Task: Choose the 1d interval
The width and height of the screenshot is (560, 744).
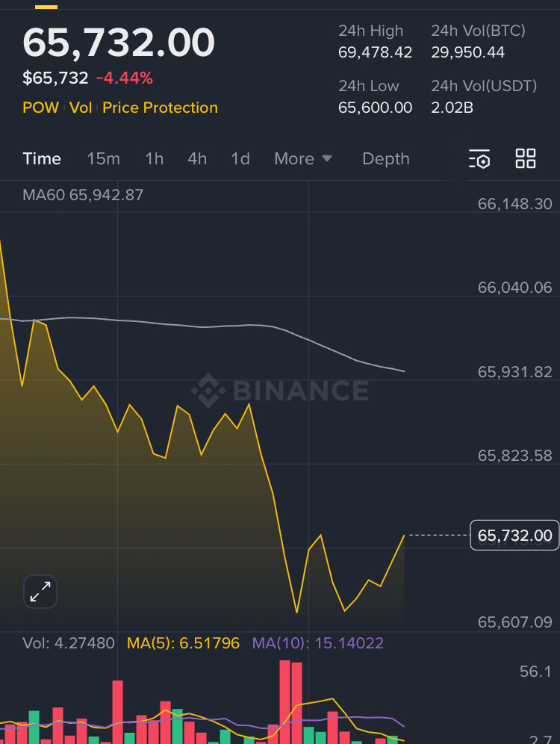Action: pyautogui.click(x=240, y=158)
